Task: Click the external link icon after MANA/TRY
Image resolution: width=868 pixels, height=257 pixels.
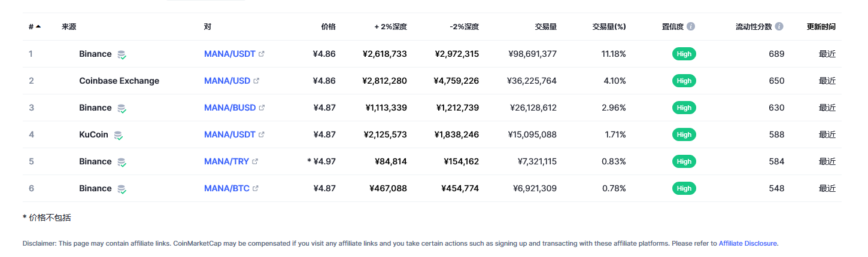Action: (x=256, y=161)
